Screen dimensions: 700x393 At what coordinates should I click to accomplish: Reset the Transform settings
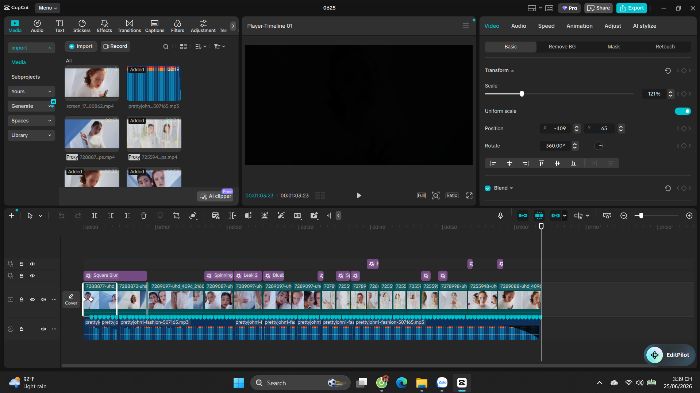click(x=668, y=71)
